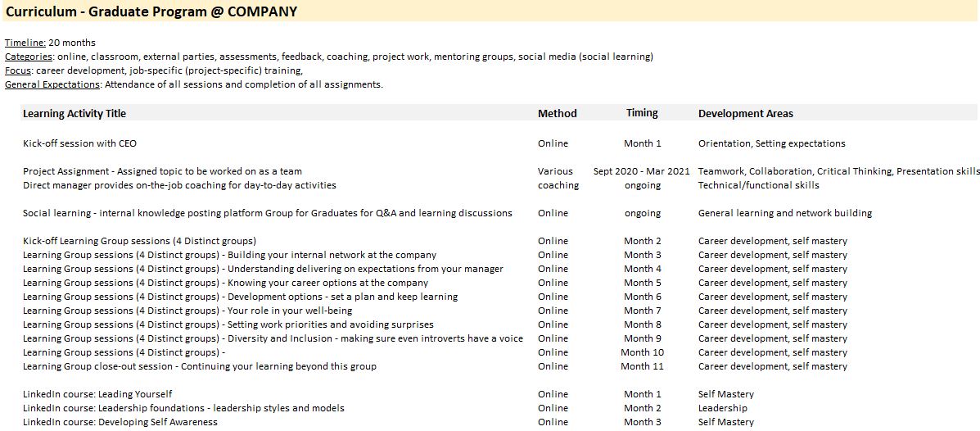The image size is (980, 431).
Task: Click LinkedIn course: Developing Self Awareness
Action: pos(120,422)
